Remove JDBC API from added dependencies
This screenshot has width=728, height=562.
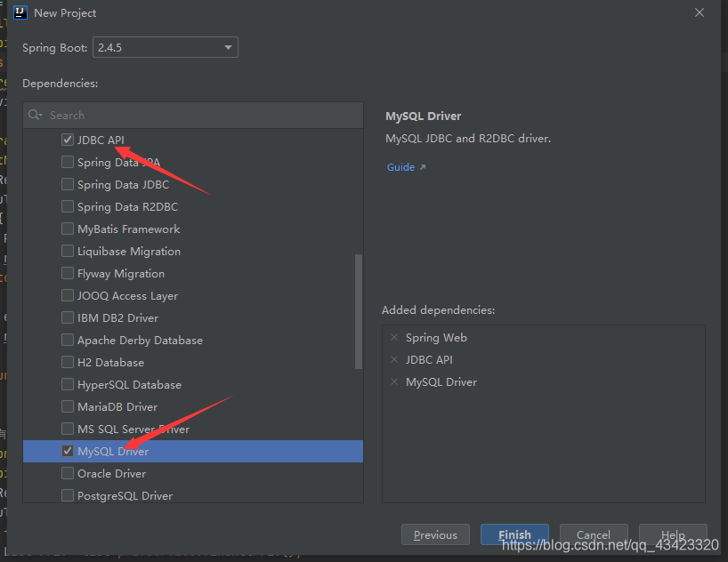click(394, 359)
